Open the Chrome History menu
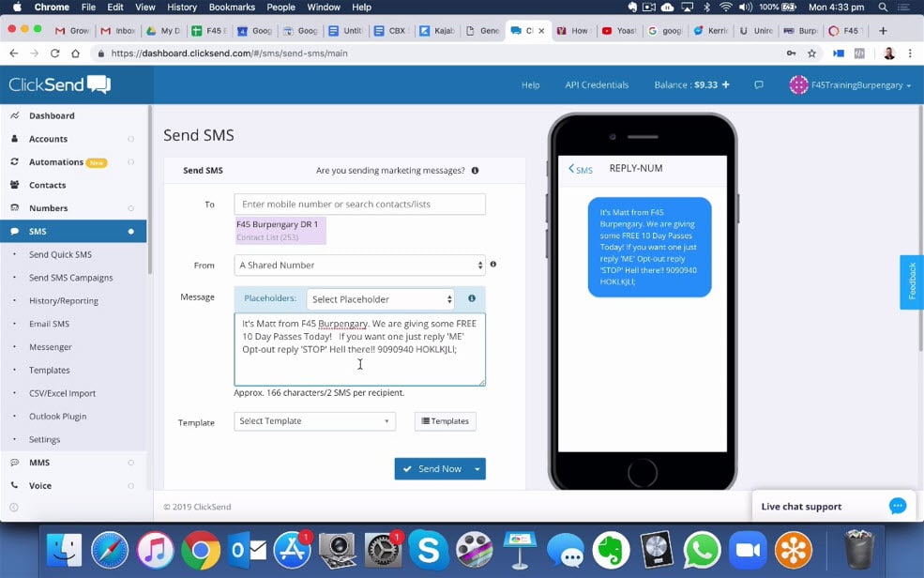Screen dimensions: 924x578 point(181,8)
